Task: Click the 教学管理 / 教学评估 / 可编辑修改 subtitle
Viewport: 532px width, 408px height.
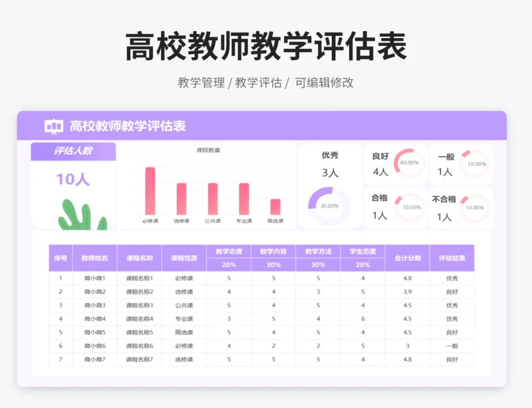Action: [265, 83]
